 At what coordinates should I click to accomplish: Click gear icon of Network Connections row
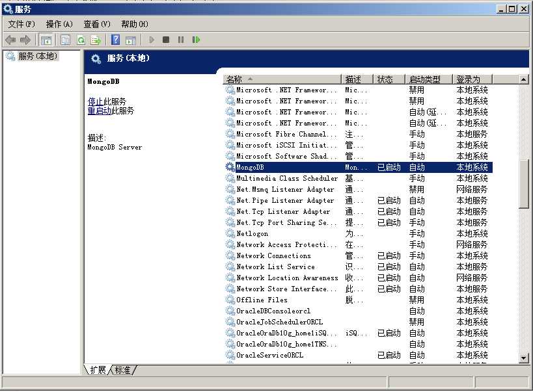click(230, 255)
